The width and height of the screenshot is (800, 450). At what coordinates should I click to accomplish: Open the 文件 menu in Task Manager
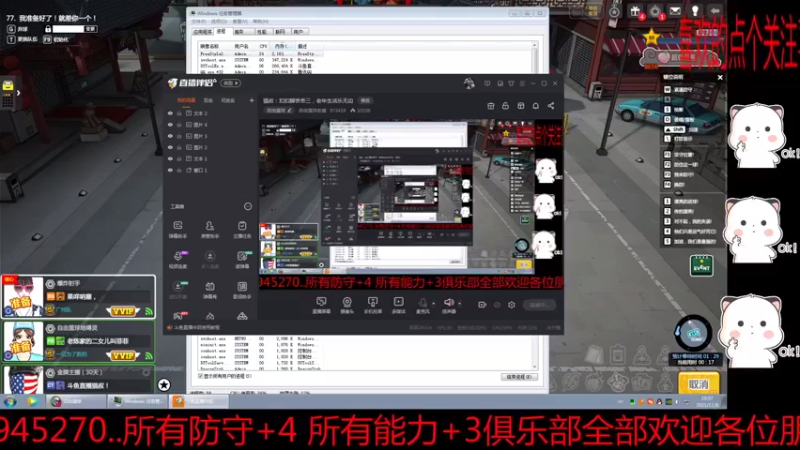click(198, 21)
